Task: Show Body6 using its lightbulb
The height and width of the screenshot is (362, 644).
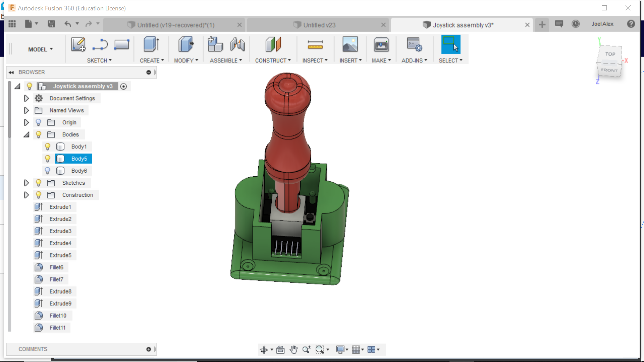Action: coord(48,171)
